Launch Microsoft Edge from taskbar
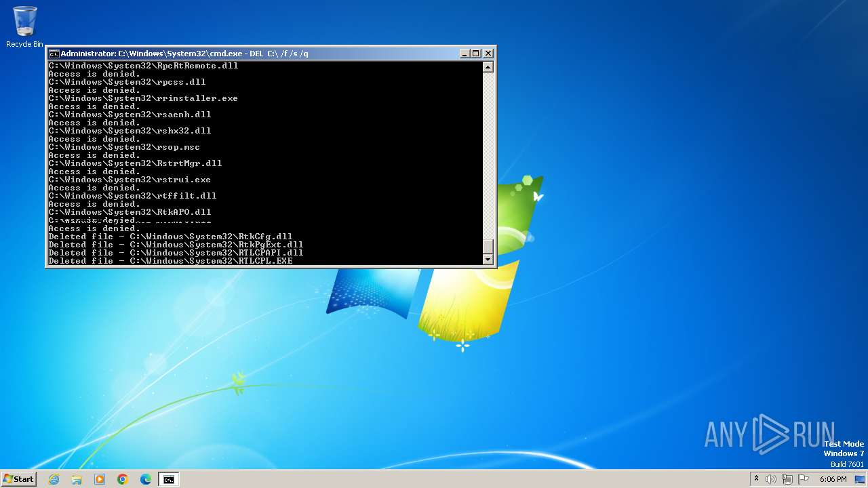 (x=146, y=479)
